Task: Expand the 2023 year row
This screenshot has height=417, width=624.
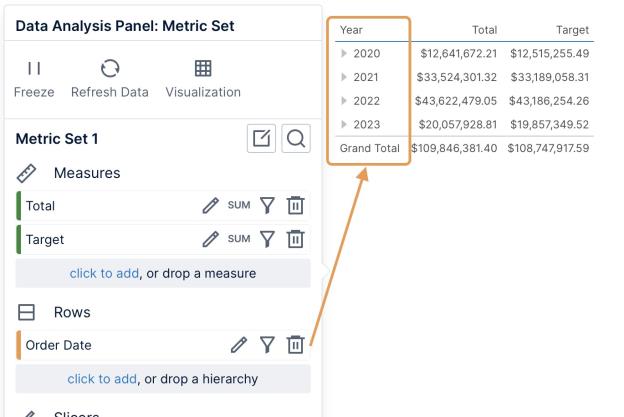Action: [x=345, y=124]
